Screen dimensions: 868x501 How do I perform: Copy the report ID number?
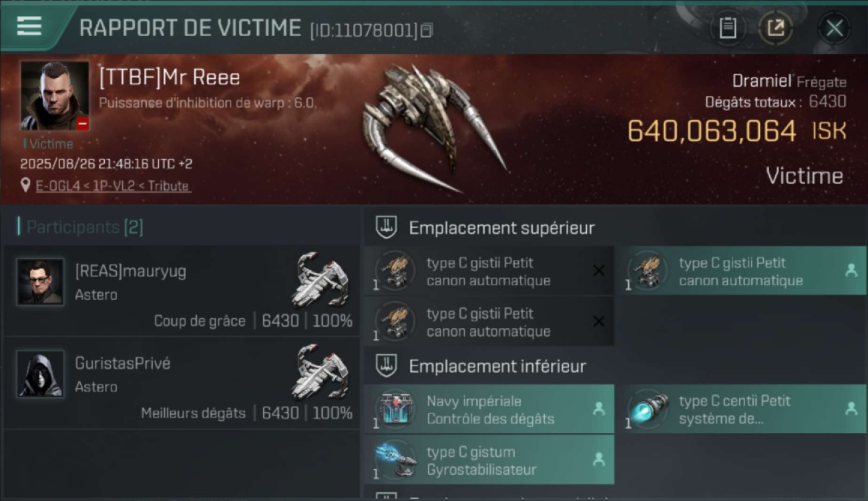tap(427, 30)
